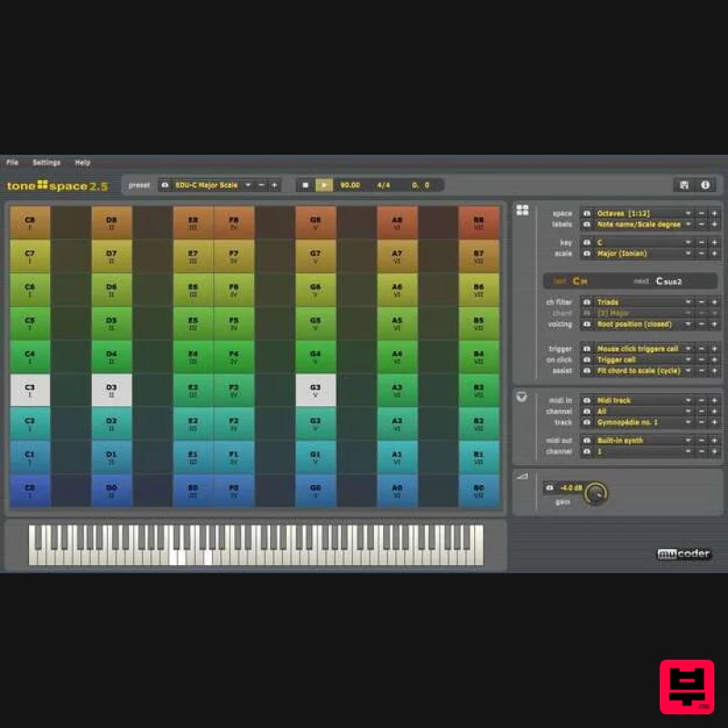This screenshot has height=728, width=728.
Task: Click the small icon beside the on click dropdown
Action: (587, 359)
